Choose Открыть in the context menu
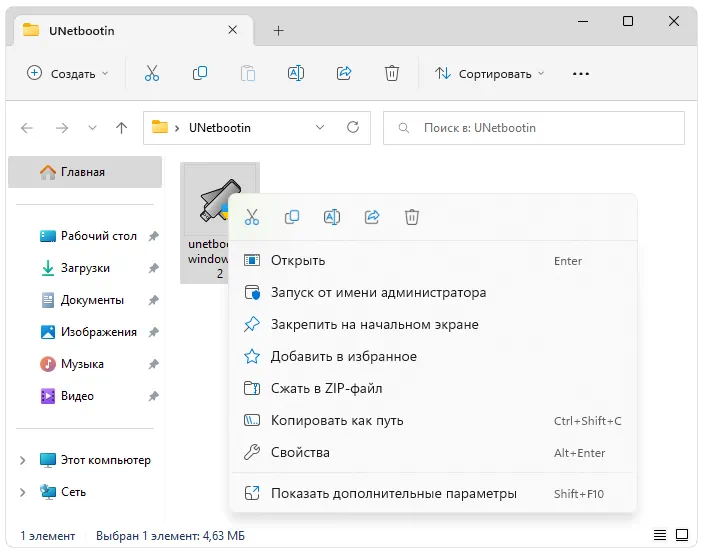Viewport: 704px width, 556px height. coord(433,260)
